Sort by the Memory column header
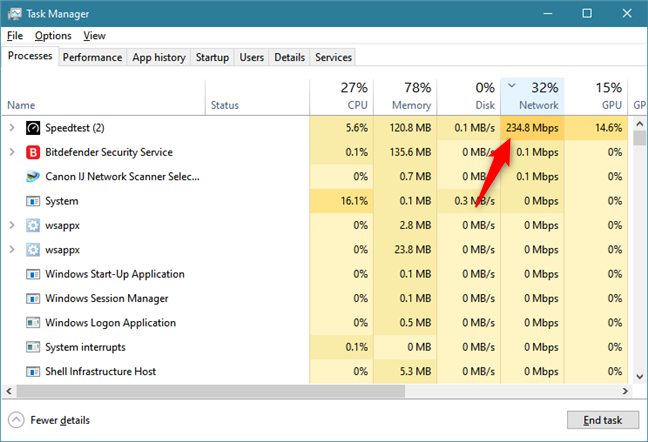This screenshot has width=648, height=442. click(405, 96)
